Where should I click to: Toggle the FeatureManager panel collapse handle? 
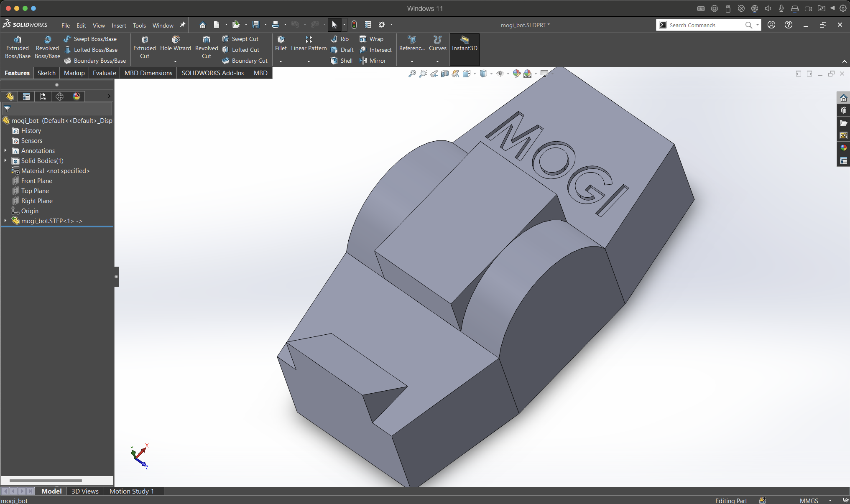[116, 277]
